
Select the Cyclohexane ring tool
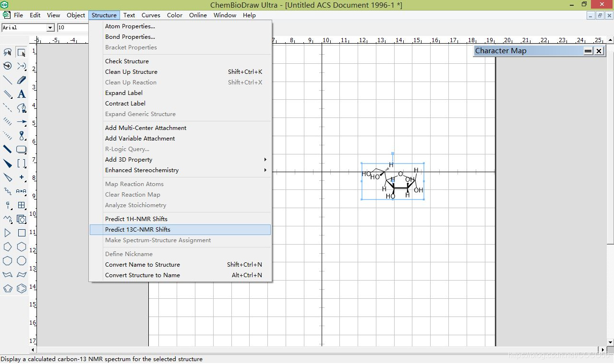click(22, 247)
